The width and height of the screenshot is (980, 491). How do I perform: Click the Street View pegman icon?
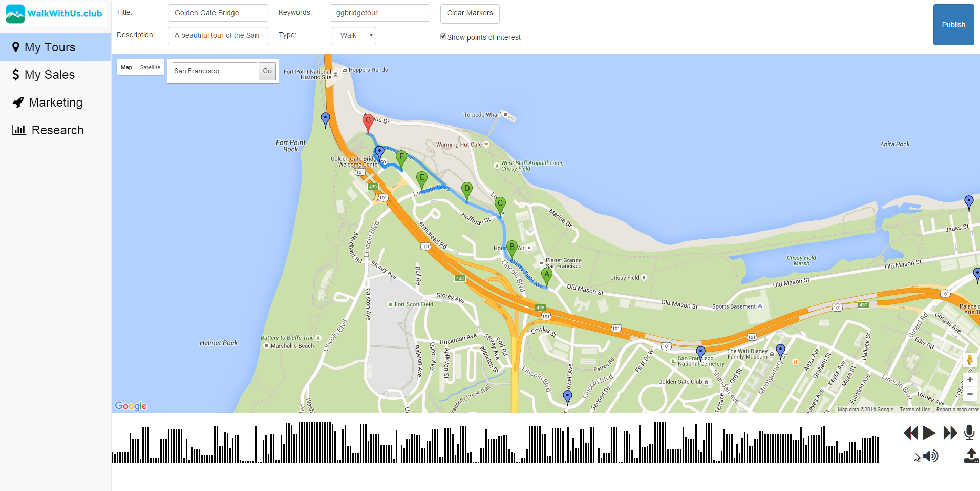click(969, 360)
